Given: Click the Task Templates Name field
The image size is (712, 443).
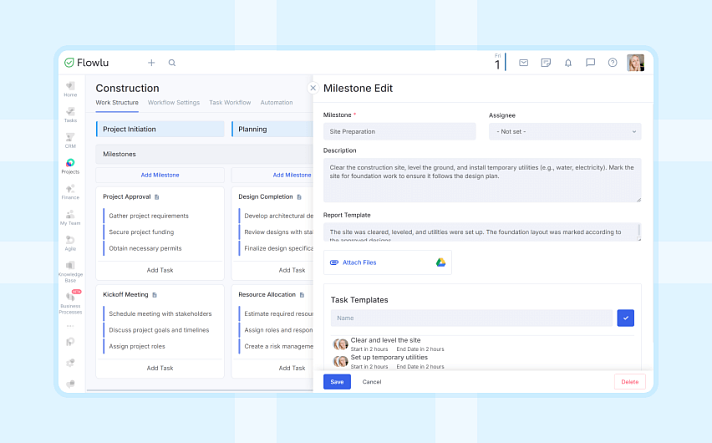Looking at the screenshot, I should tap(472, 318).
